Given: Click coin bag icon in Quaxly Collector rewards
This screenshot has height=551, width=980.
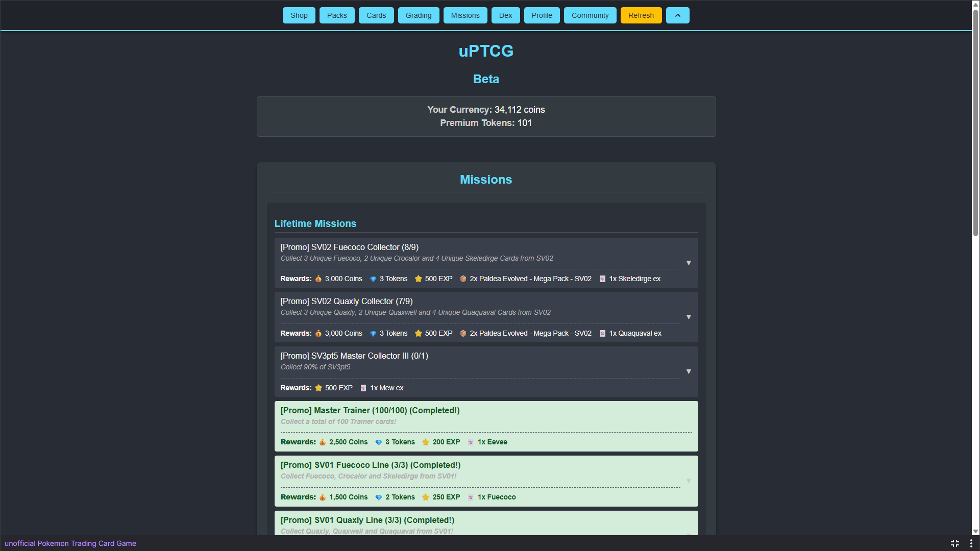Looking at the screenshot, I should [x=318, y=333].
